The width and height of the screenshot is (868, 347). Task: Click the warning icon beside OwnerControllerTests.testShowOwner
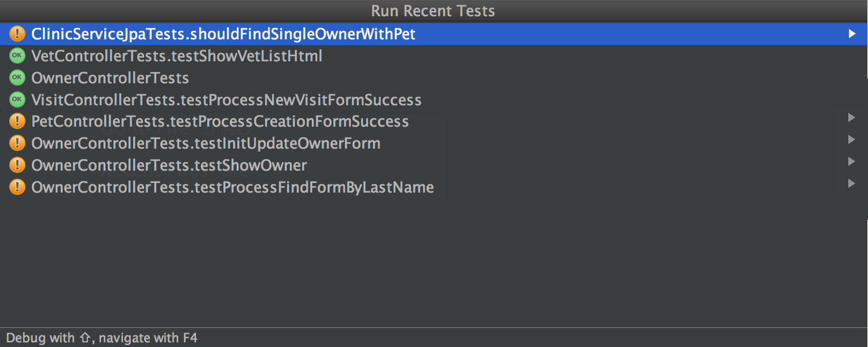click(x=17, y=165)
